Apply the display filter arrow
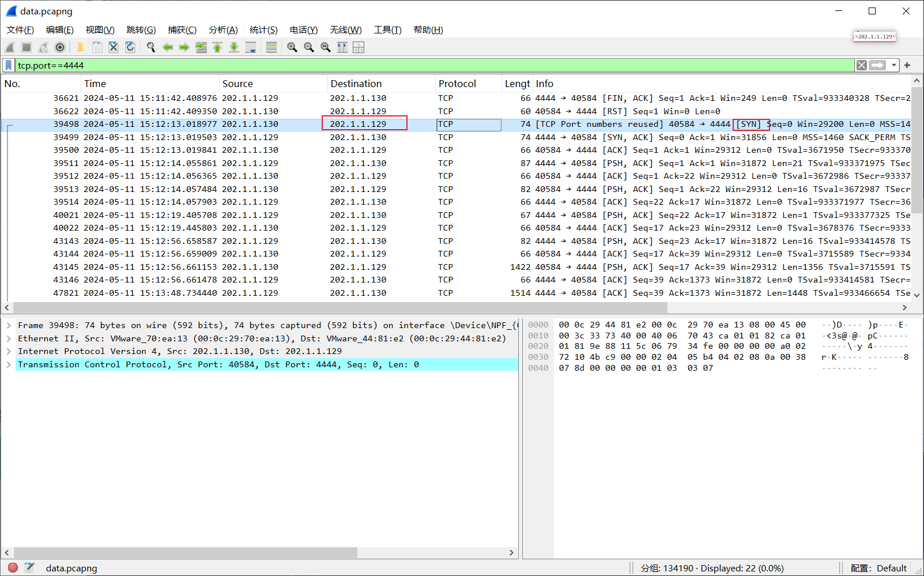 tap(878, 65)
